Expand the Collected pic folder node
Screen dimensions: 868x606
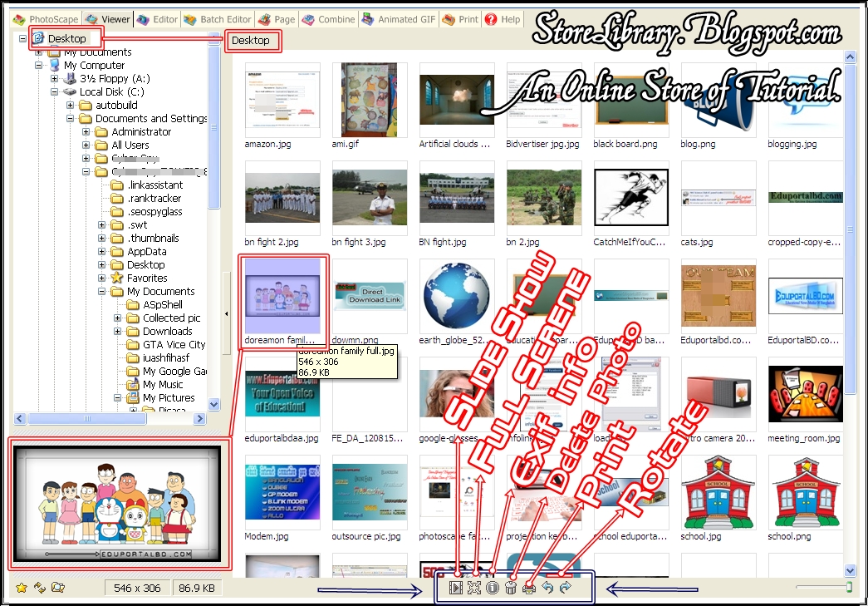117,318
